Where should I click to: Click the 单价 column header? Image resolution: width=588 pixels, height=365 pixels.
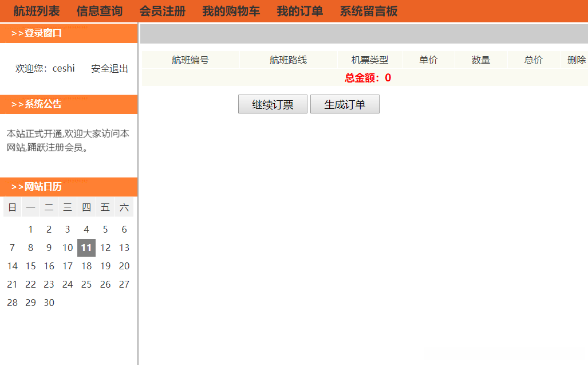coord(429,60)
